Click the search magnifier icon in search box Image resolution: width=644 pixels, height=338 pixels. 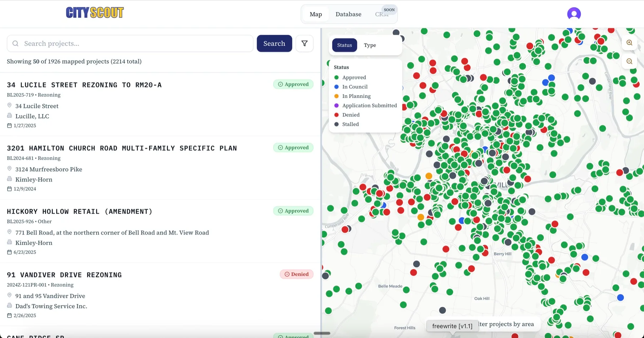[x=15, y=44]
